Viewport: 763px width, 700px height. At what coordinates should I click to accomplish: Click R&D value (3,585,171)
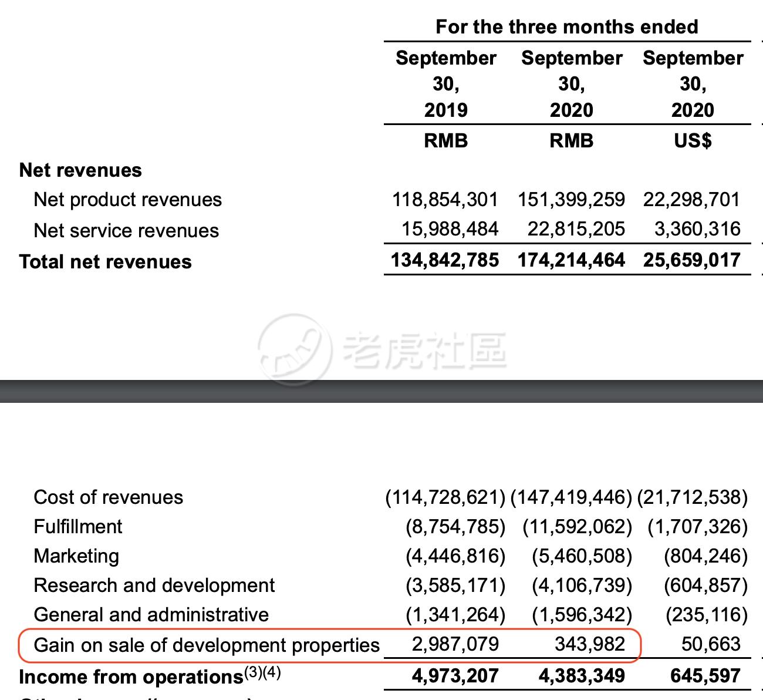[x=455, y=585]
